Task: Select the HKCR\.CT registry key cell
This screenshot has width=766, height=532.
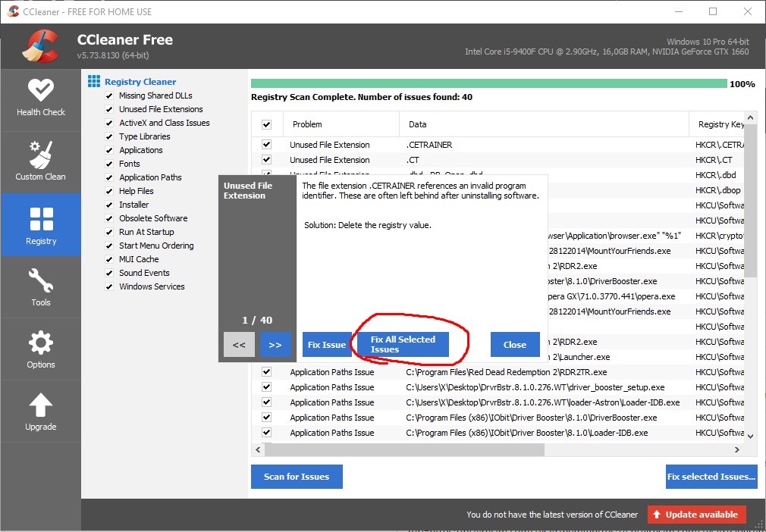Action: tap(714, 160)
